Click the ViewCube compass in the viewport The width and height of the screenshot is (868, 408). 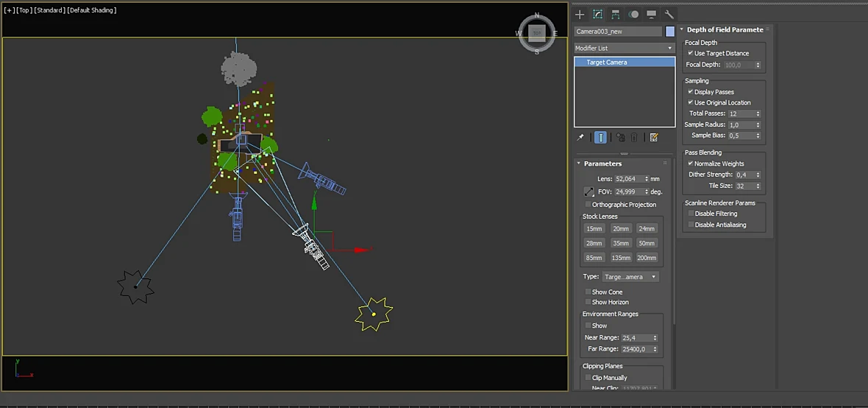(x=536, y=33)
